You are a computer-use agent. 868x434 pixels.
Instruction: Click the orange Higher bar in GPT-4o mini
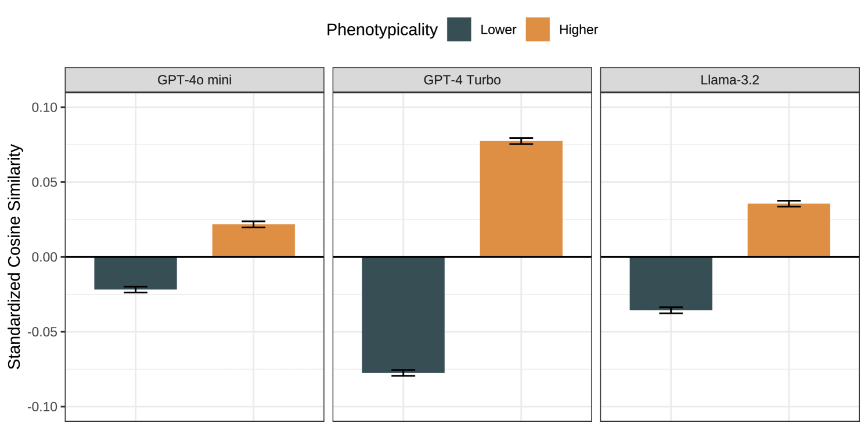[x=254, y=241]
